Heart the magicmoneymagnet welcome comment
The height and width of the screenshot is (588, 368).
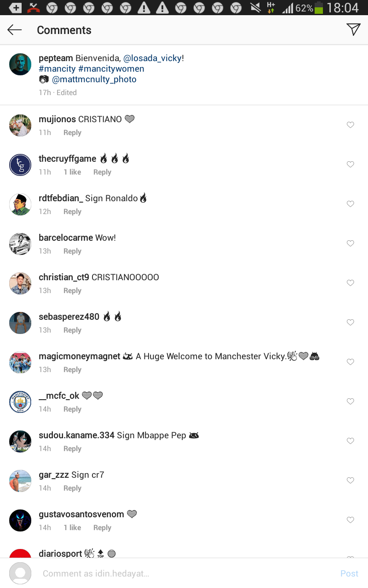click(351, 362)
